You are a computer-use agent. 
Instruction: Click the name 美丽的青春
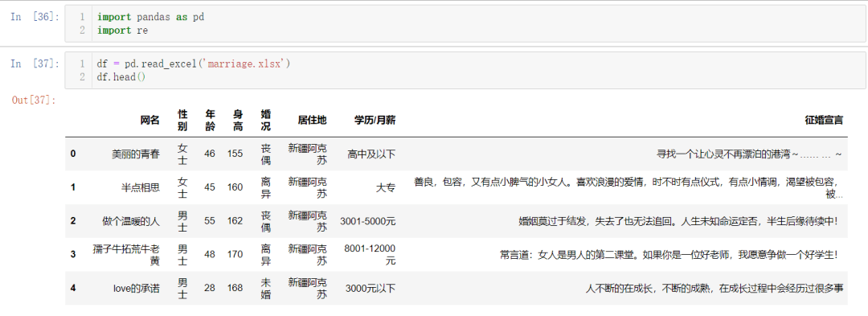click(x=136, y=154)
